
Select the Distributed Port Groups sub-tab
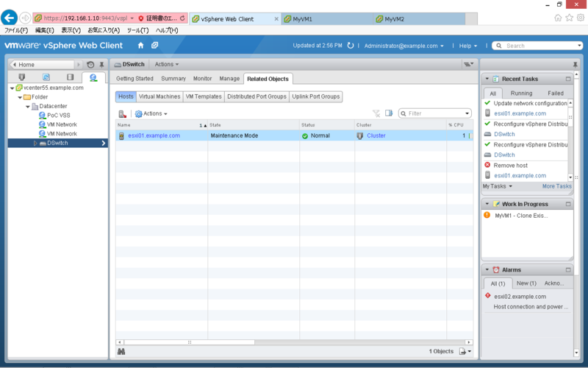[257, 96]
